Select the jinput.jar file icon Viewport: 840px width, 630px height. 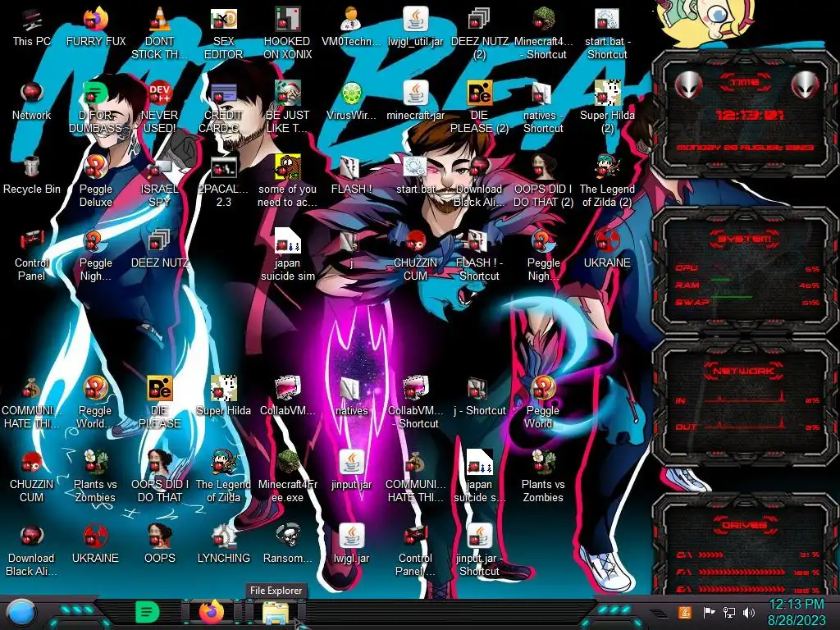[351, 472]
